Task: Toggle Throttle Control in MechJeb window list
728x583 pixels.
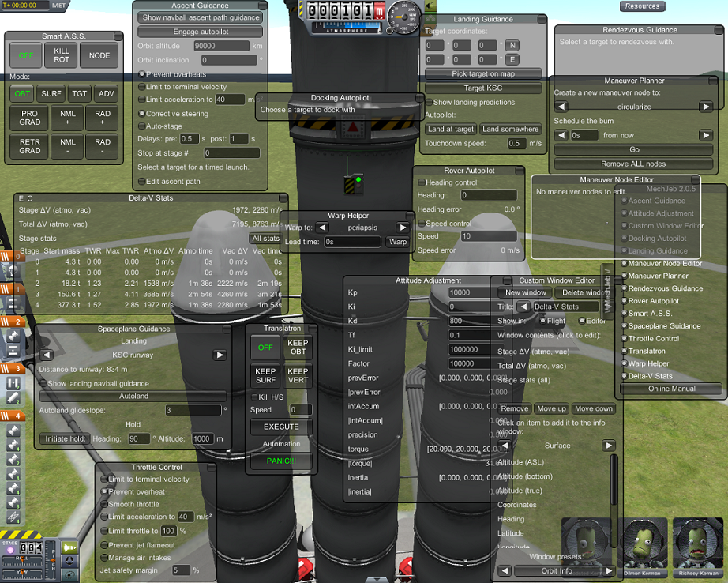Action: (x=652, y=339)
